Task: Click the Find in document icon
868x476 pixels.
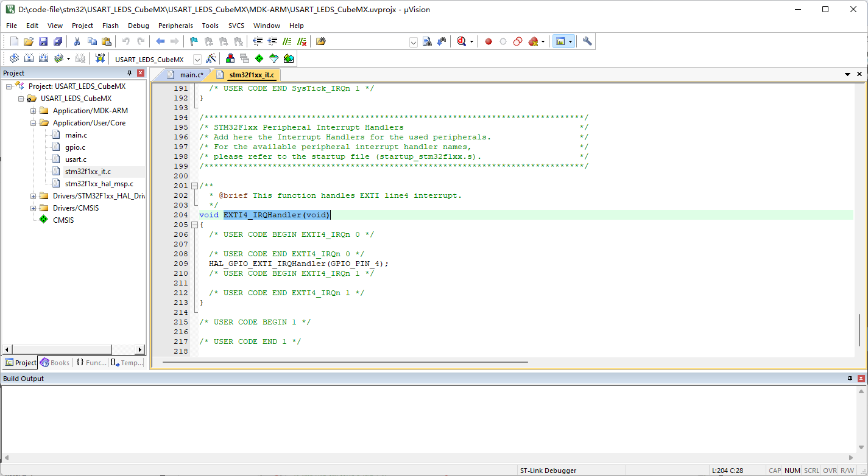Action: [427, 41]
